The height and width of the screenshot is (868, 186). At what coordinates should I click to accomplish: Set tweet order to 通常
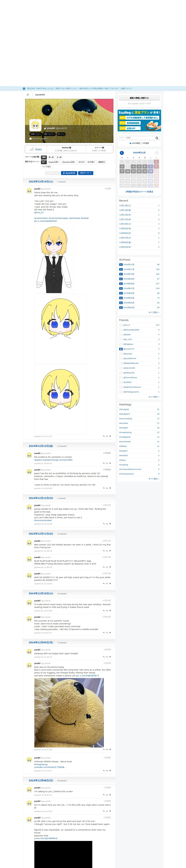(x=44, y=157)
